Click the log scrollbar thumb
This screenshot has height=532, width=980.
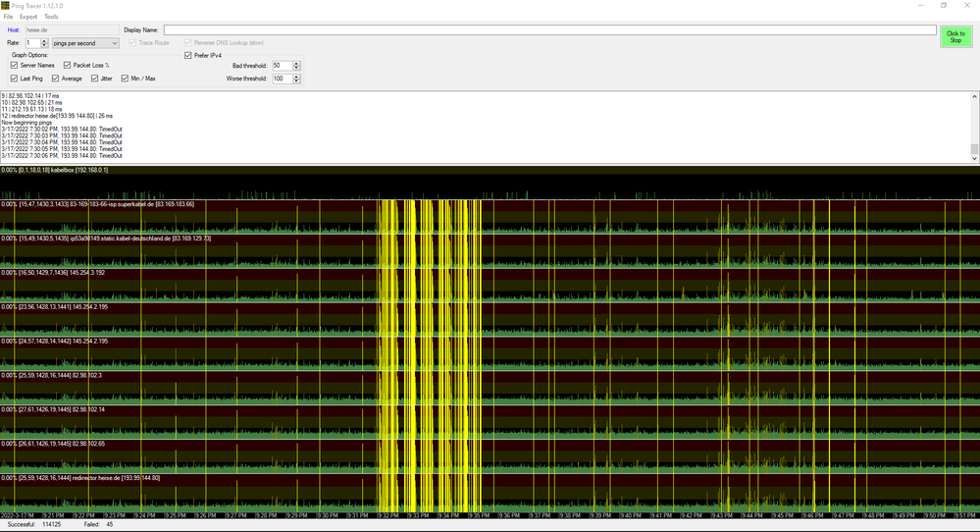pyautogui.click(x=974, y=149)
